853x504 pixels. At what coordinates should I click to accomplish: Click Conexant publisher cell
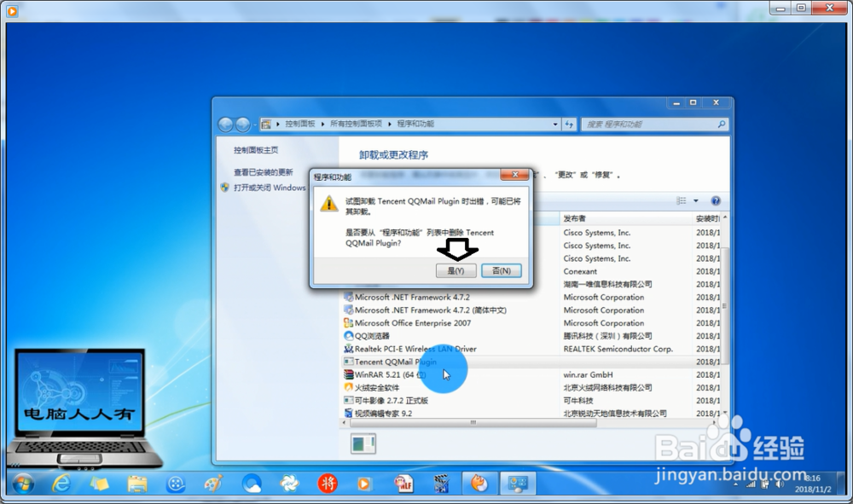tap(580, 271)
